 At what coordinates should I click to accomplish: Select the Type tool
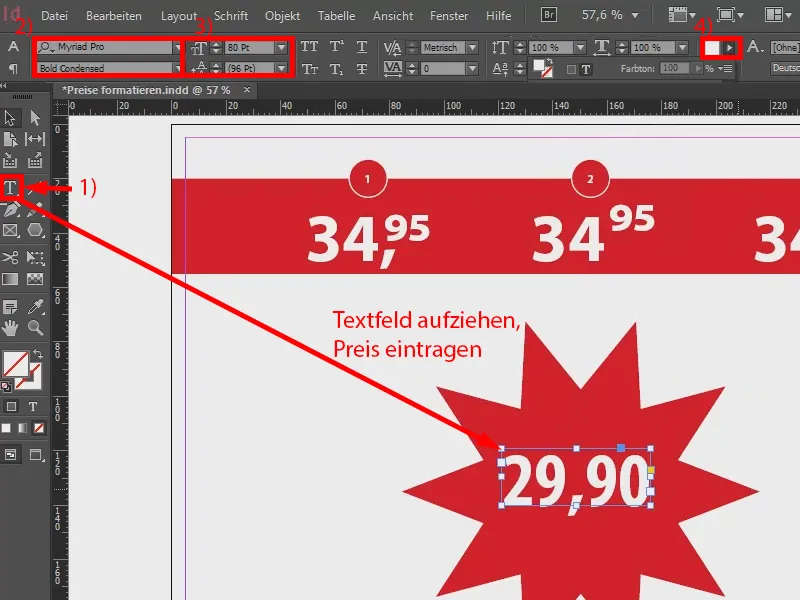tap(10, 188)
